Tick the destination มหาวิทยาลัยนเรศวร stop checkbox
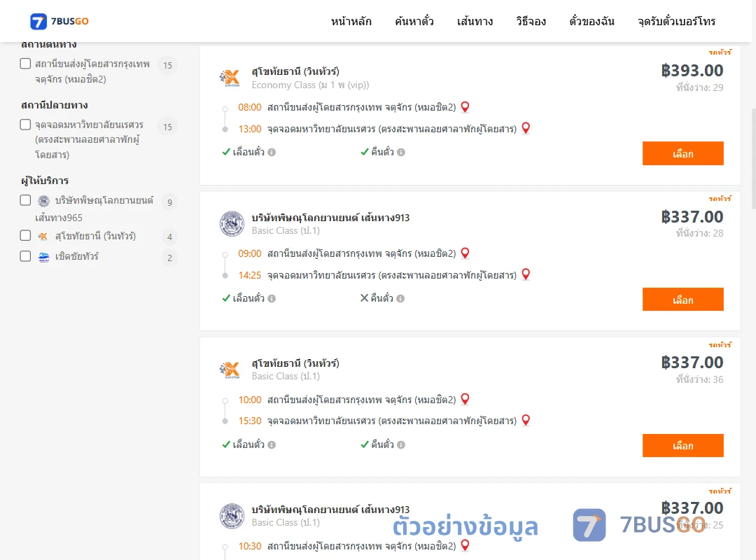Viewport: 756px width, 560px height. (x=26, y=125)
